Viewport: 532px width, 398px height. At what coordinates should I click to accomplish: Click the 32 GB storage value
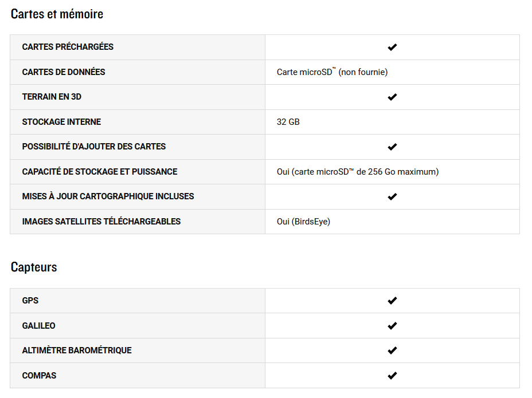(288, 122)
